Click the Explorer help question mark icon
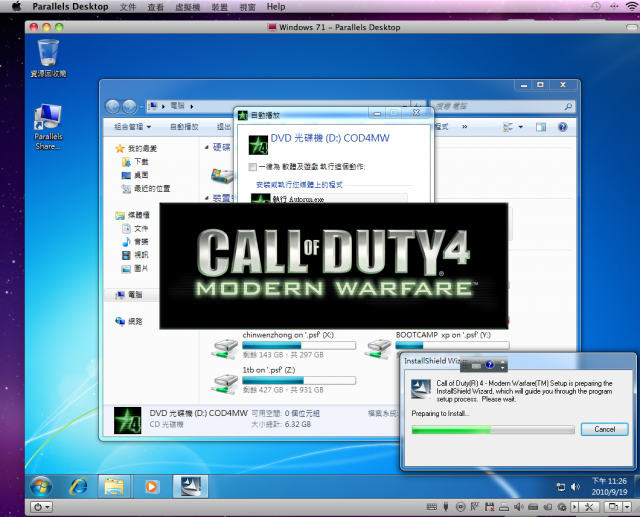This screenshot has width=640, height=517. coord(562,127)
